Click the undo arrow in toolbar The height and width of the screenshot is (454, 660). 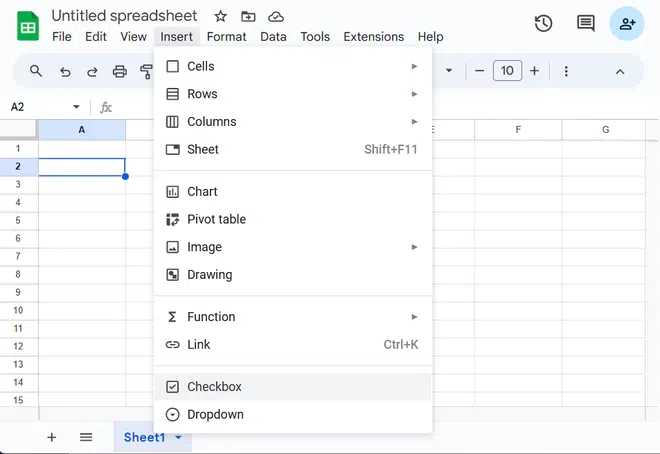click(65, 71)
